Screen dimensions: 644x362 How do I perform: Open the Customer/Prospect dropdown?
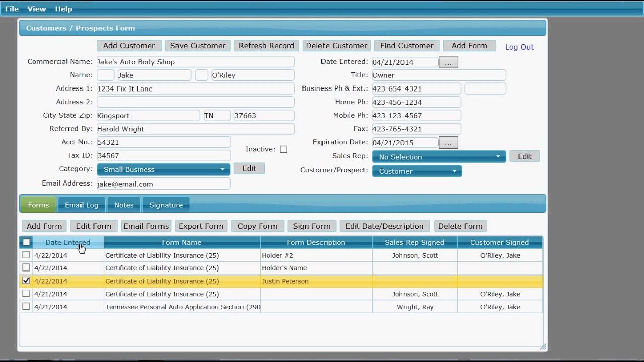coord(417,171)
